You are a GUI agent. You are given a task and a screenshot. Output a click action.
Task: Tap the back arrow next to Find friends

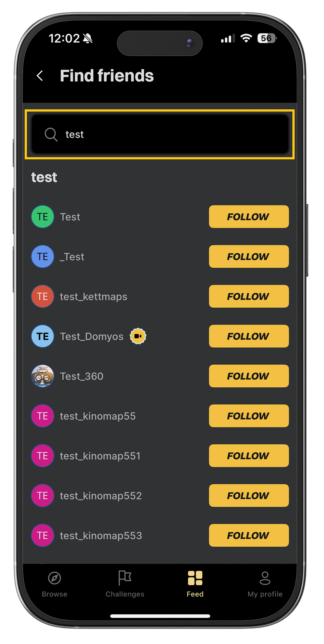[x=40, y=76]
